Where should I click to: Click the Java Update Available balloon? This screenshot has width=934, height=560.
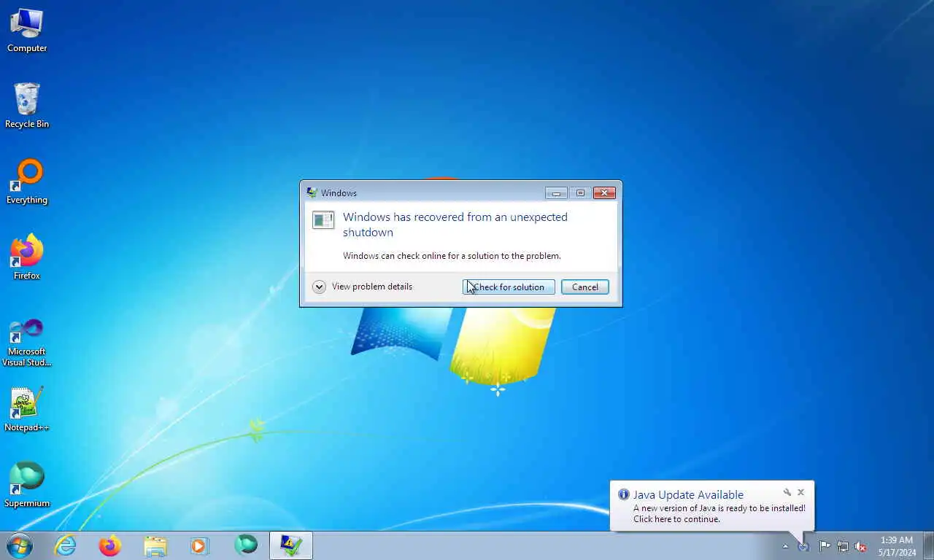(711, 506)
